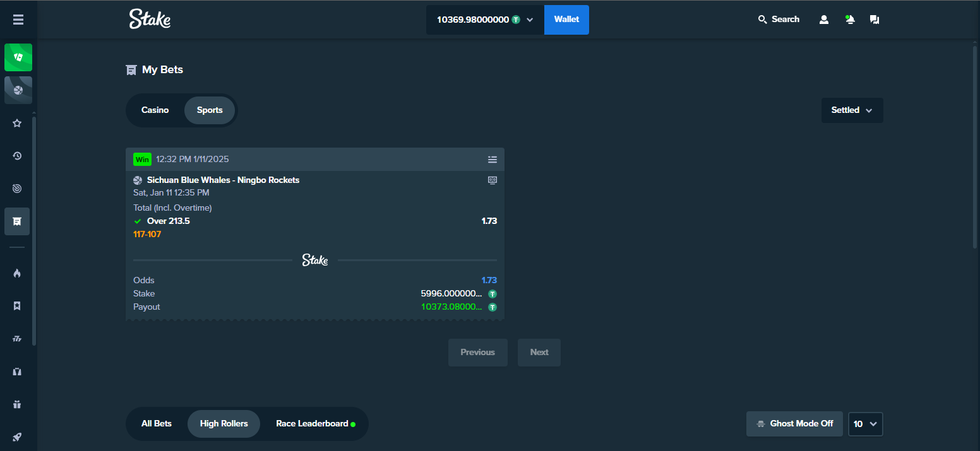Click the green Win badge

(142, 160)
